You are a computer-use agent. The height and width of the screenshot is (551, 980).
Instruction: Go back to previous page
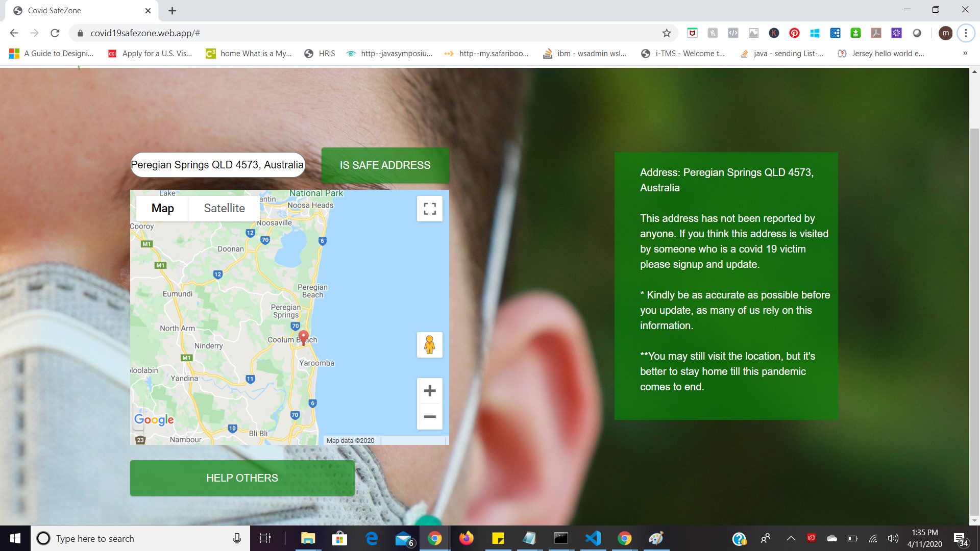tap(14, 33)
